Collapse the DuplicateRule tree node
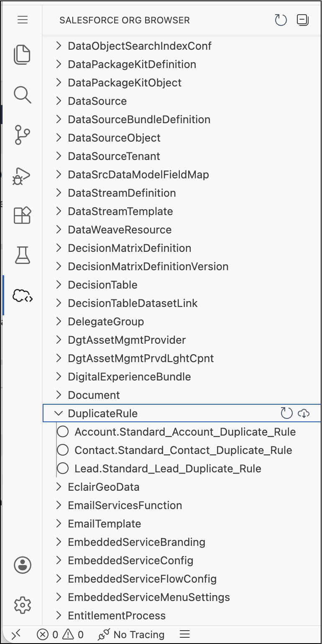The height and width of the screenshot is (644, 322). click(59, 413)
